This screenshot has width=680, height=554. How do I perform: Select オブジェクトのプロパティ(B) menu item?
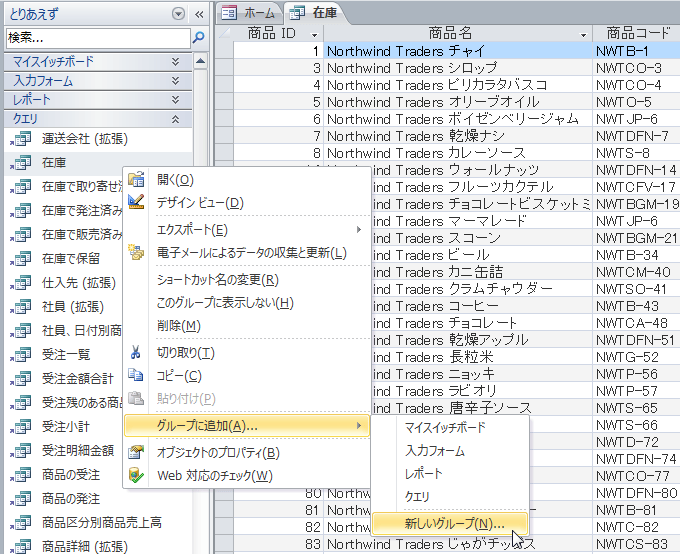click(247, 452)
